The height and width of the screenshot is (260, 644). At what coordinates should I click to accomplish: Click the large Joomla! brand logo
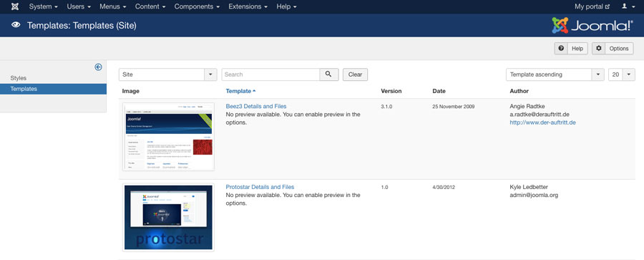[x=592, y=26]
